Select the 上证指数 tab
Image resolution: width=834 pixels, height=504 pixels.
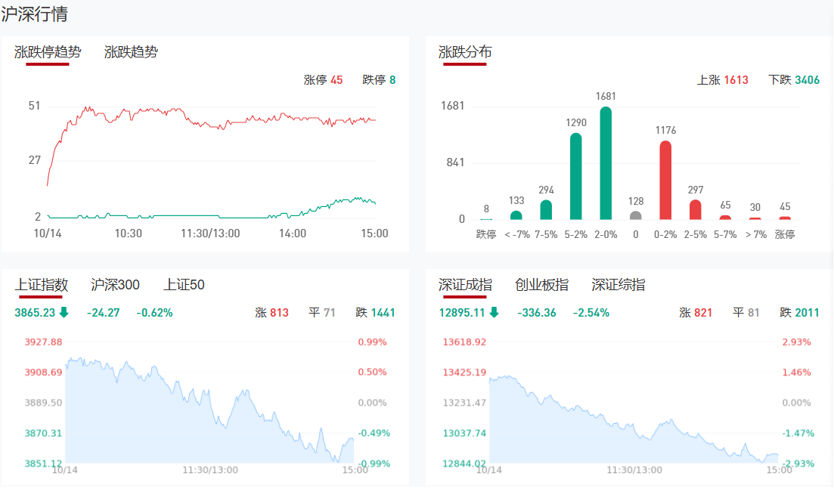[42, 285]
